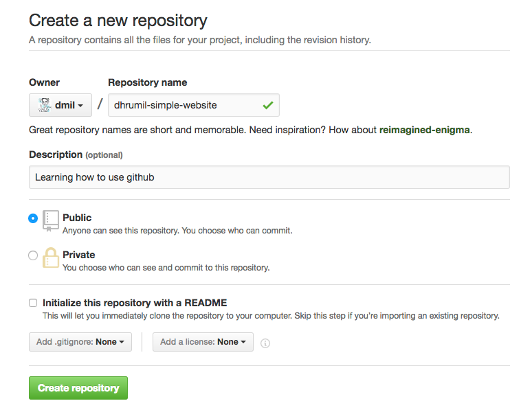
Task: Click 'This will let you immediately clone' text
Action: pos(271,316)
